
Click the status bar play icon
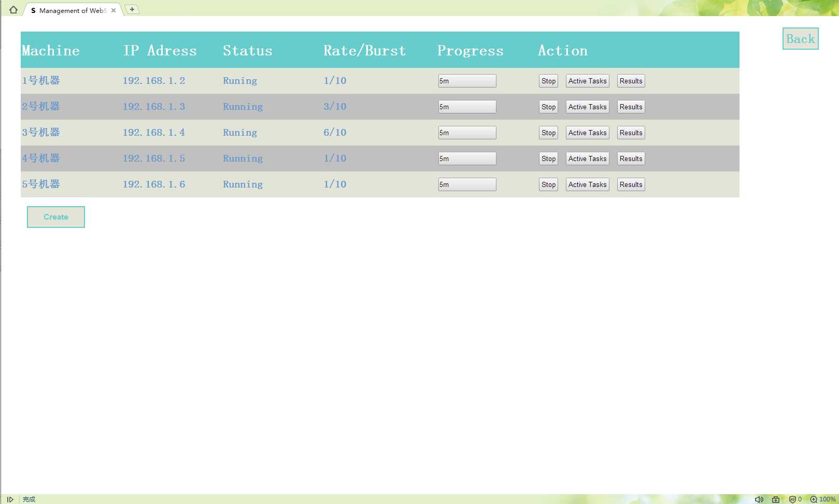pos(10,499)
